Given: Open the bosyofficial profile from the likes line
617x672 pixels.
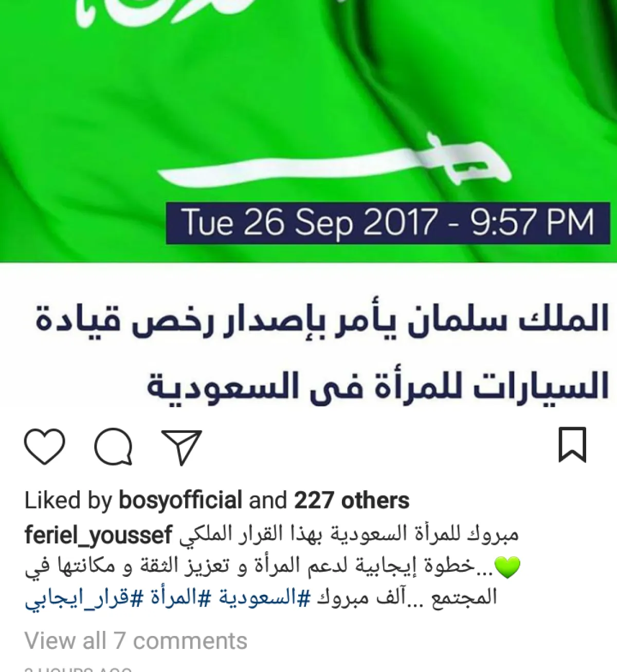Looking at the screenshot, I should coord(180,500).
